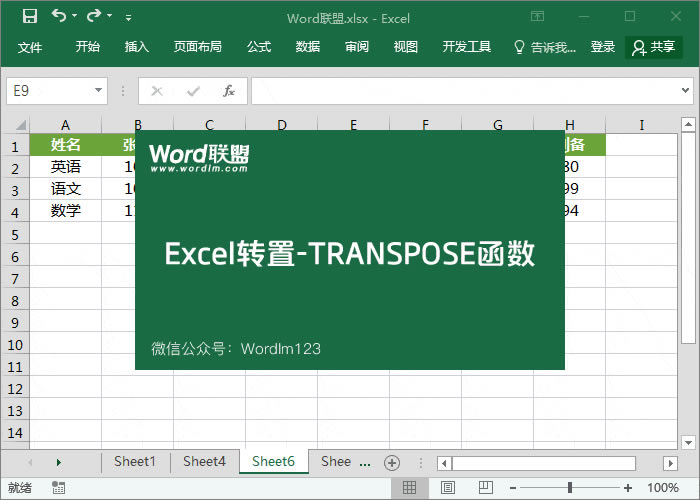Switch to Normal view icon
This screenshot has height=500, width=700.
click(409, 488)
